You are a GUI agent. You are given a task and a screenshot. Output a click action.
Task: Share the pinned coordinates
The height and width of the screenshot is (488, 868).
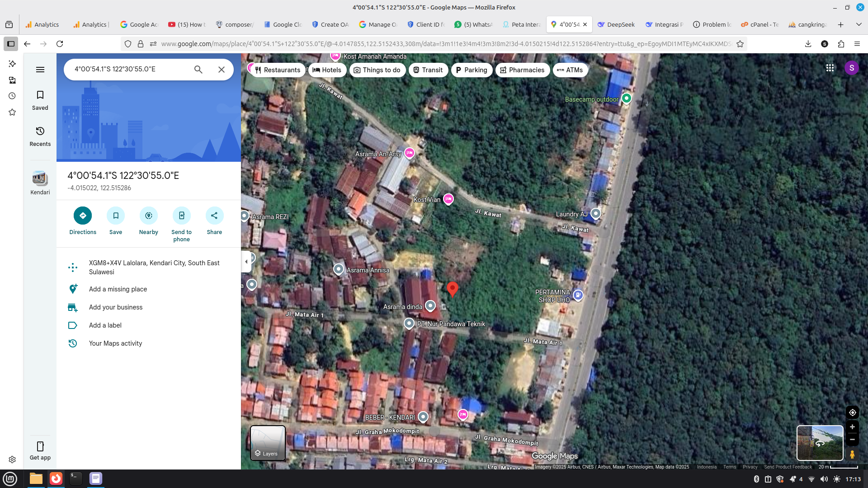pyautogui.click(x=214, y=216)
